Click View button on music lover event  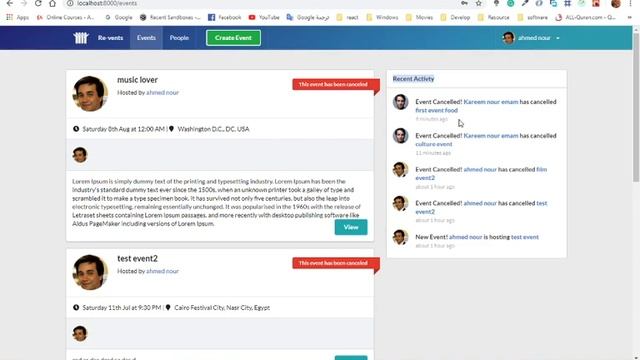(351, 227)
